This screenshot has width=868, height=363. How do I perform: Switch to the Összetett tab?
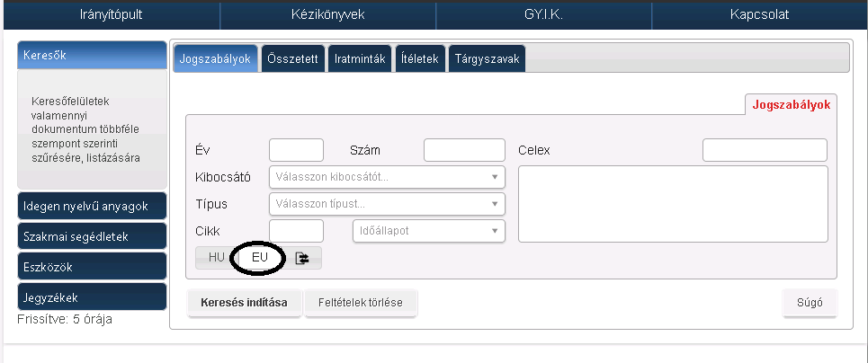[x=293, y=58]
